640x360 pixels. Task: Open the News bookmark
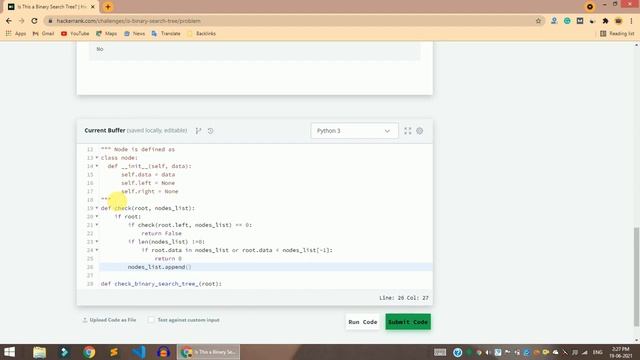(134, 33)
